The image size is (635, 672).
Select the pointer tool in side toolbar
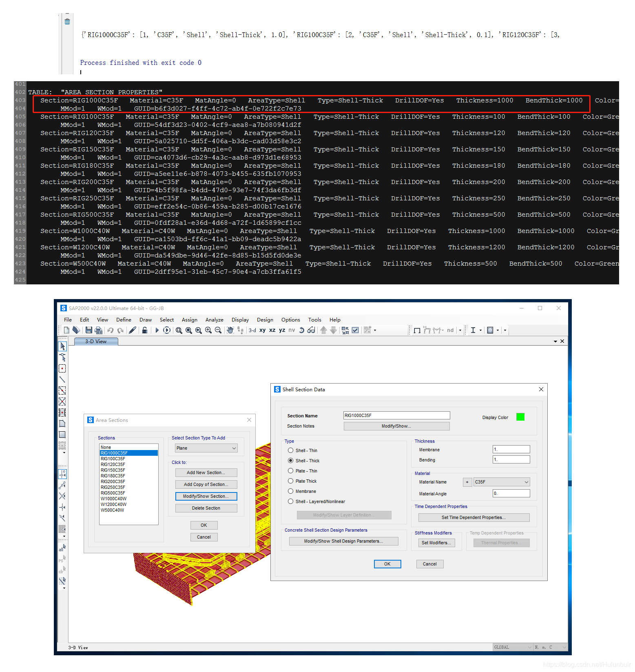(x=62, y=346)
